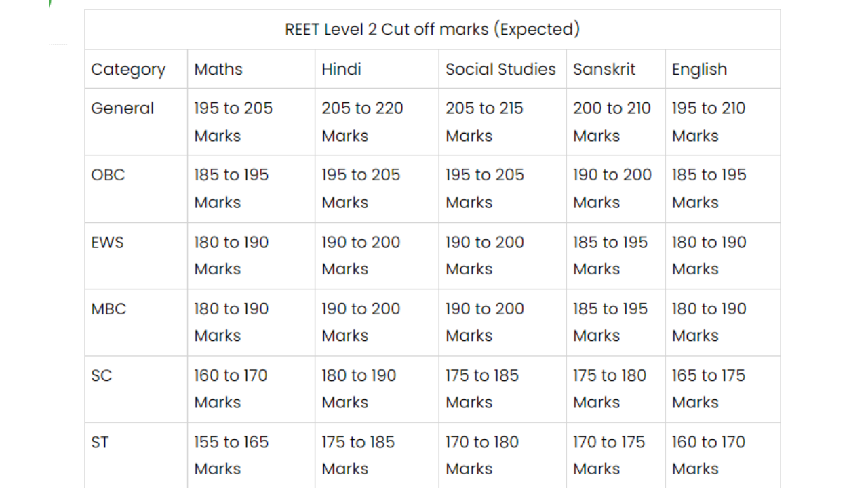
Task: Select the Category column header
Action: (x=128, y=69)
